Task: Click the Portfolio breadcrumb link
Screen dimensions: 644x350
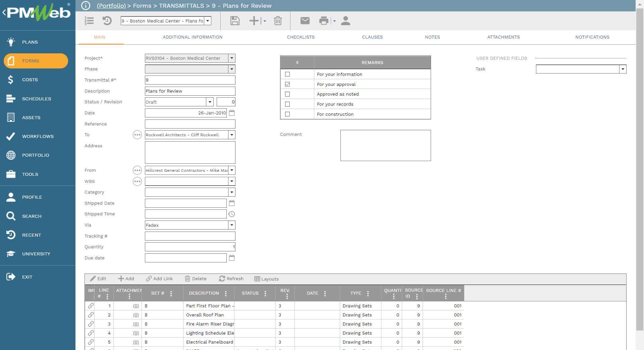Action: point(111,6)
